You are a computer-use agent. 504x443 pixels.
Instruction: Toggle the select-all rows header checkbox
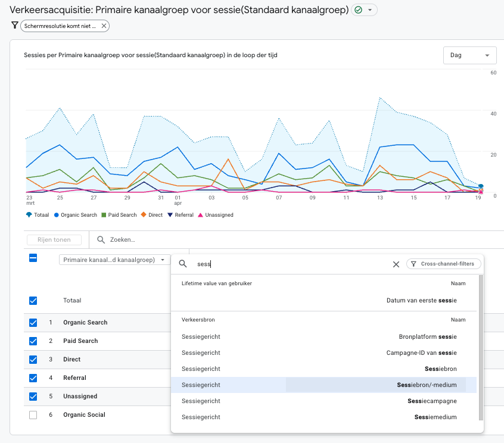pyautogui.click(x=33, y=258)
